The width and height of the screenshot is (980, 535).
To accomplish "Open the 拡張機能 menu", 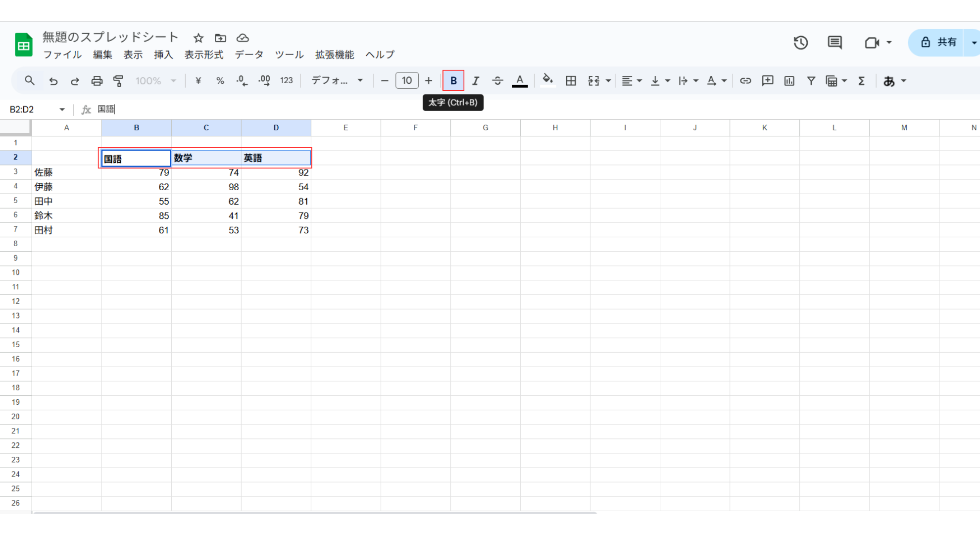I will [335, 55].
